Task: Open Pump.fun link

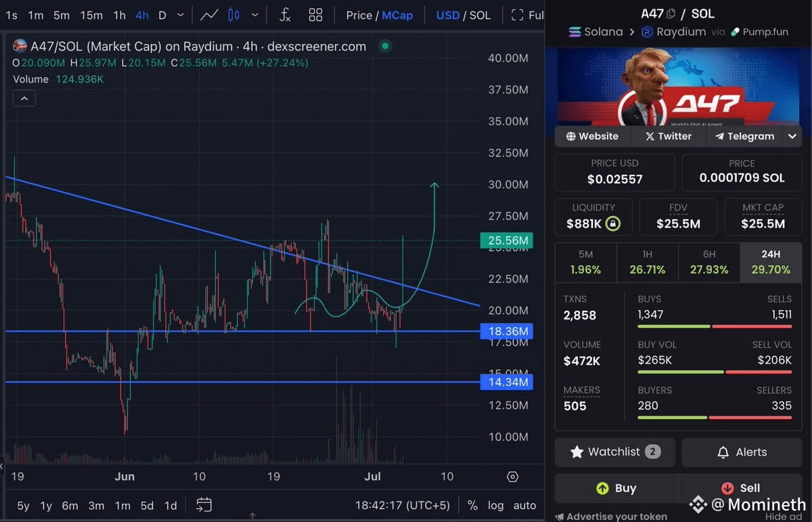Action: click(x=759, y=32)
